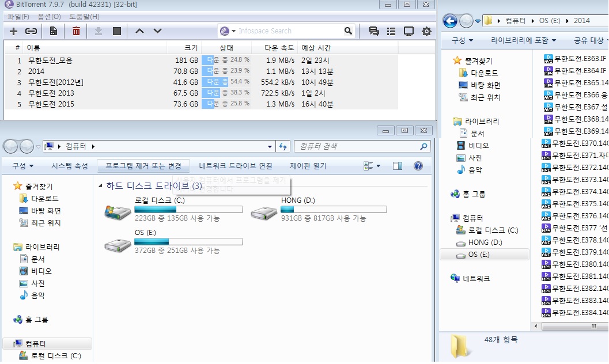Toggle preview pane icon in 컴퓨터 window

[x=398, y=166]
